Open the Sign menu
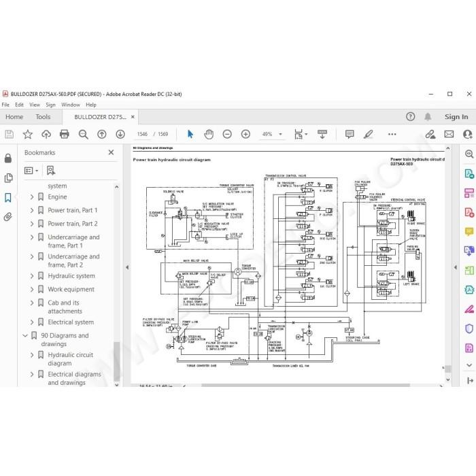The width and height of the screenshot is (476, 476). click(51, 105)
